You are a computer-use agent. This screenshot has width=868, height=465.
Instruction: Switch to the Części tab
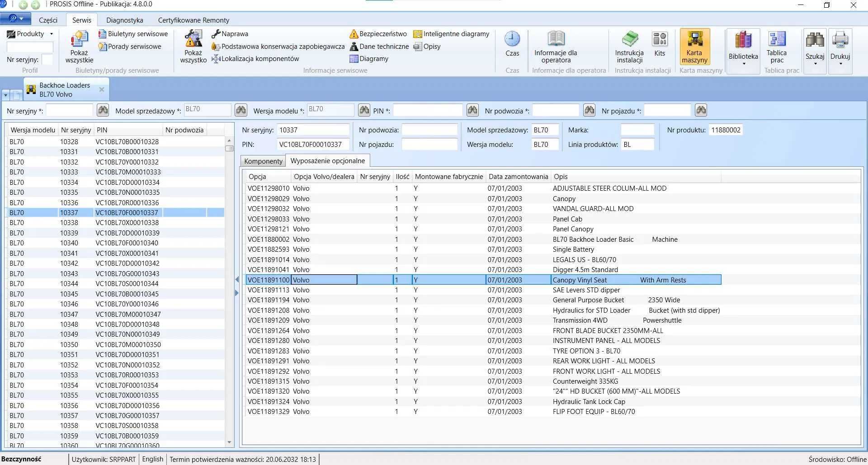point(48,20)
